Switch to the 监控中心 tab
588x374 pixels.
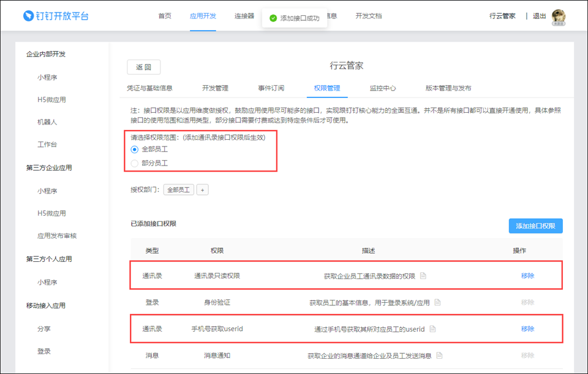pyautogui.click(x=383, y=88)
